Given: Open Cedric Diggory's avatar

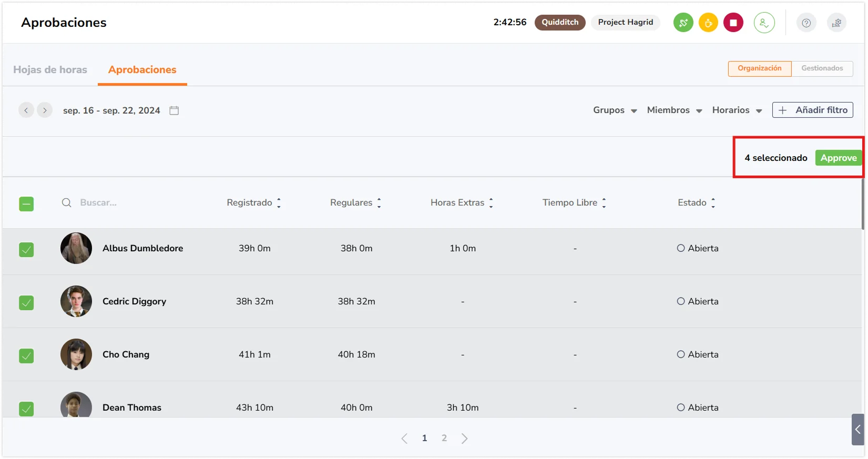Looking at the screenshot, I should click(76, 301).
